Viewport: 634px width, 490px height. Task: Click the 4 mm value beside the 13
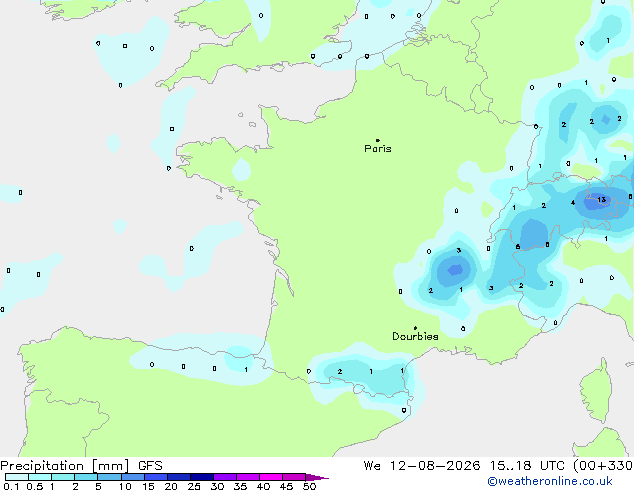(x=573, y=203)
